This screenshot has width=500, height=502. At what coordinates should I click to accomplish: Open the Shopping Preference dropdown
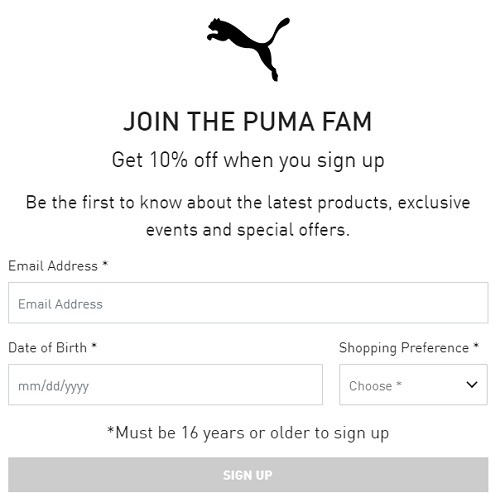point(413,385)
